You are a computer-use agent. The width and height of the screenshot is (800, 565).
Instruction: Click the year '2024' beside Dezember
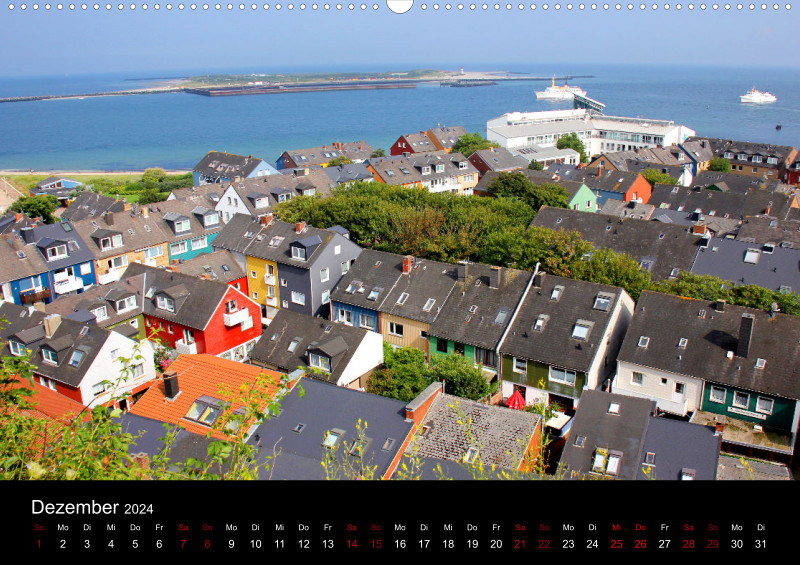click(x=139, y=509)
